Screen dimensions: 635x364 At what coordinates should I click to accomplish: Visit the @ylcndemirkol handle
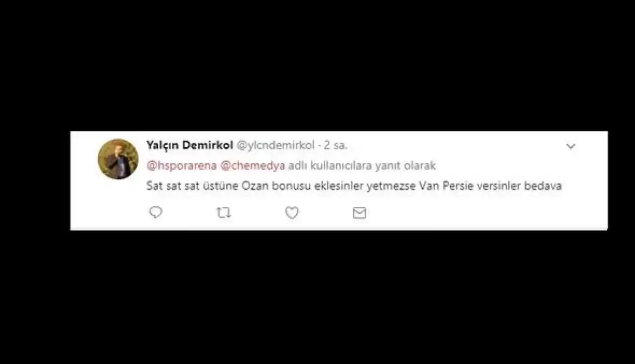(275, 145)
